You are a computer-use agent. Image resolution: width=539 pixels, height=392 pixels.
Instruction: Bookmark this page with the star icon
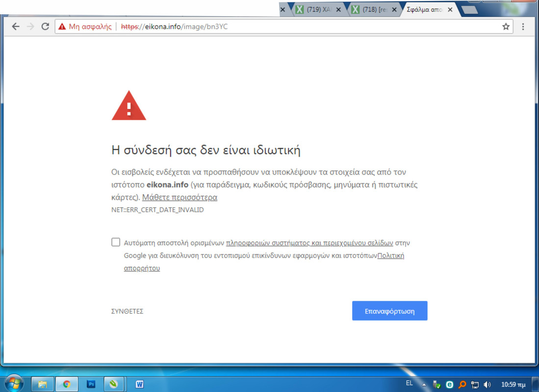click(506, 26)
